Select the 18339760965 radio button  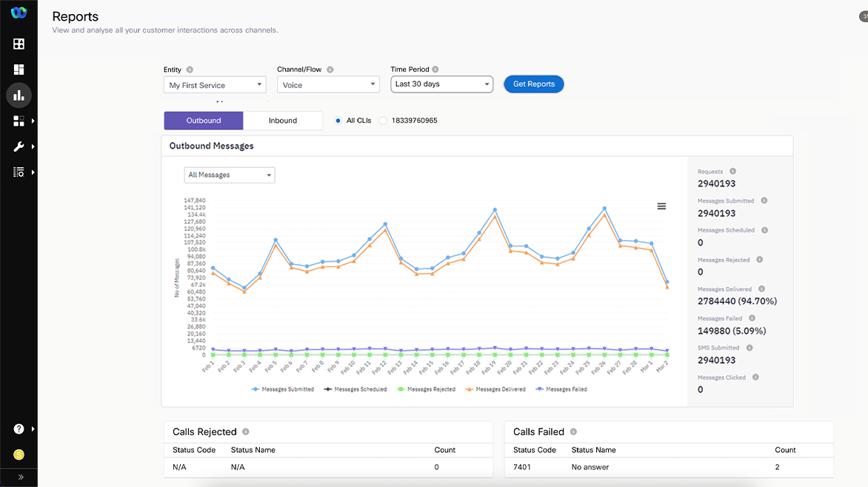[384, 121]
